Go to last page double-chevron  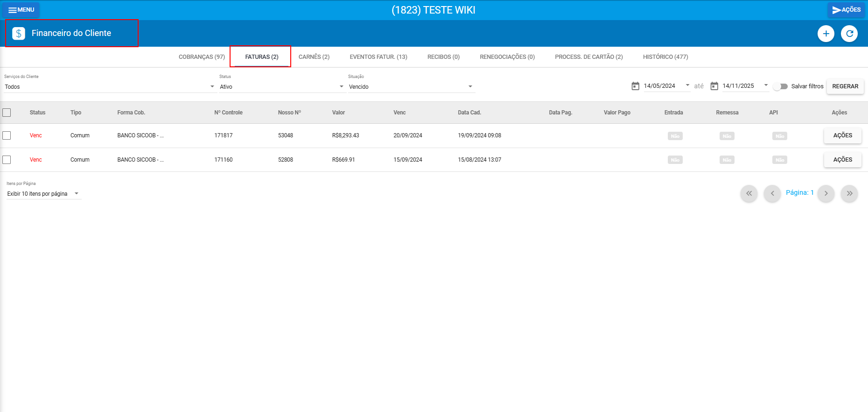pyautogui.click(x=849, y=193)
